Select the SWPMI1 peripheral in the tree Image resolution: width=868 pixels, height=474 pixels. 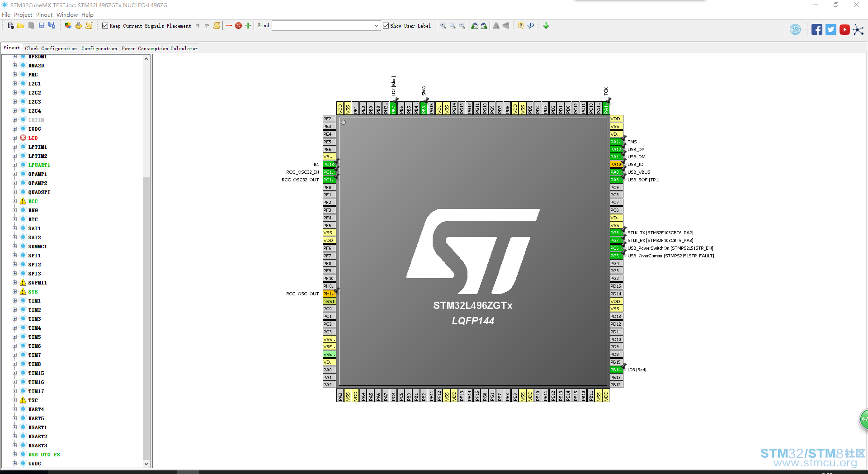click(x=38, y=283)
